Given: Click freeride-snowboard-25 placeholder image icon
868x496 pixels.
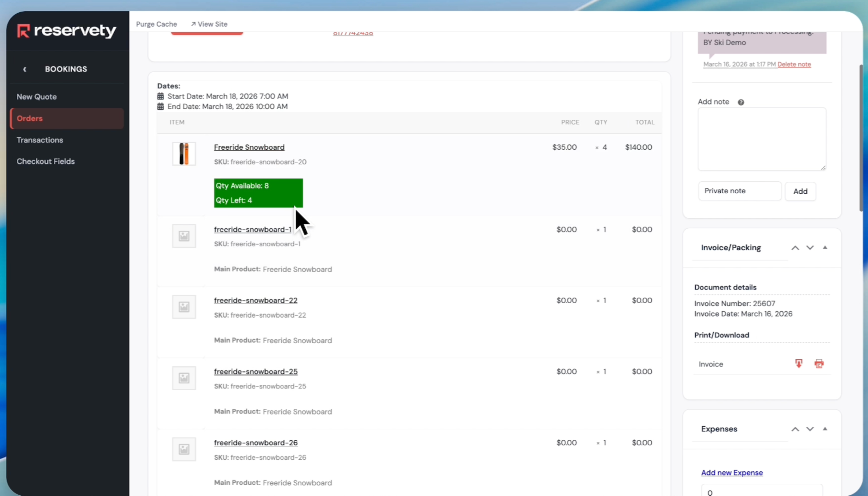Looking at the screenshot, I should (184, 378).
